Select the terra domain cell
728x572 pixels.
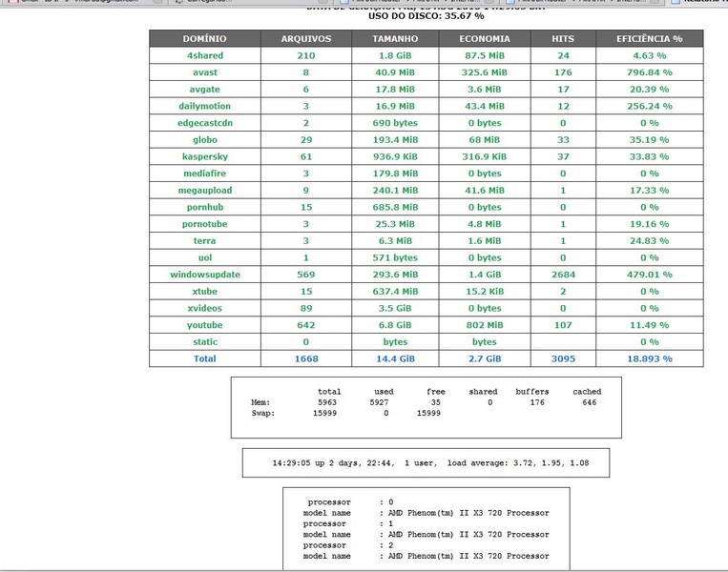(205, 241)
